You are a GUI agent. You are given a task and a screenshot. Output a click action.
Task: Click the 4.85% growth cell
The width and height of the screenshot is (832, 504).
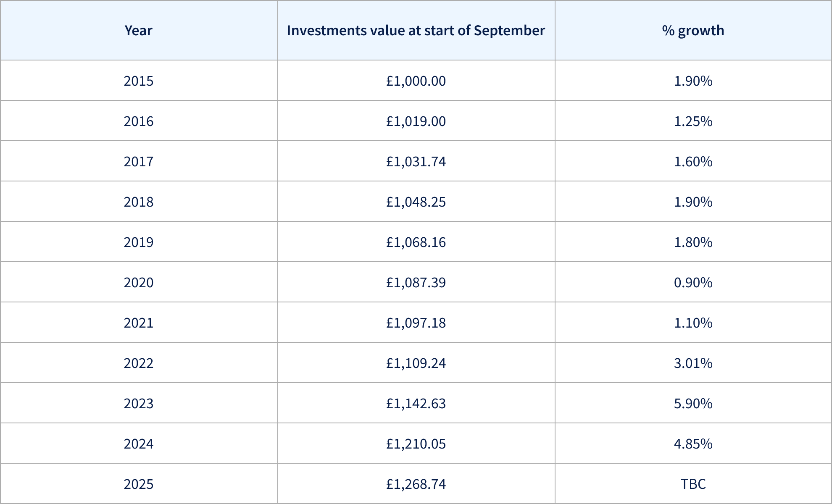coord(693,444)
